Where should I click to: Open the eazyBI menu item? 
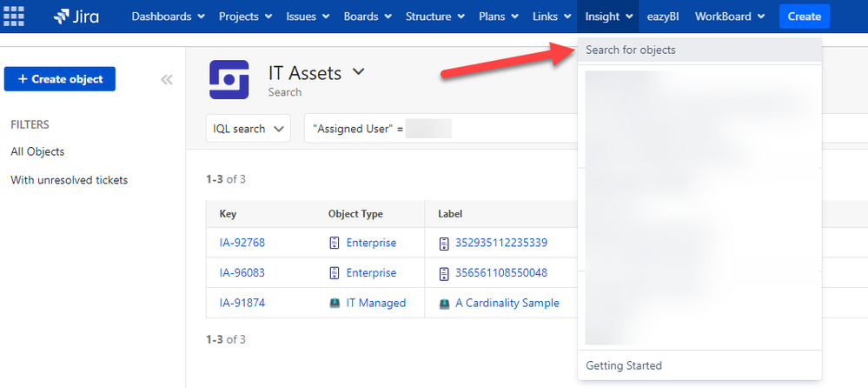click(663, 17)
